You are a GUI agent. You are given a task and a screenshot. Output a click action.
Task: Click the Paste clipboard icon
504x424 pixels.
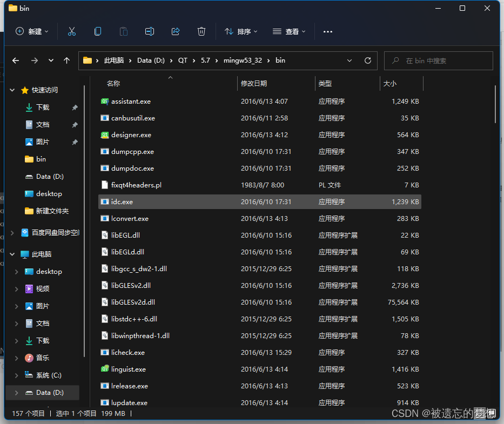[123, 31]
